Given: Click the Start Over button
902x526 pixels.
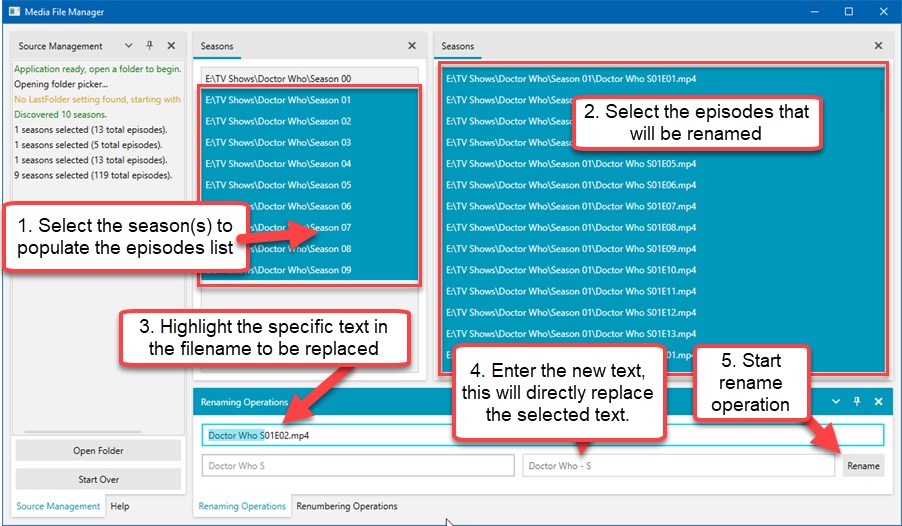Looking at the screenshot, I should [x=98, y=479].
